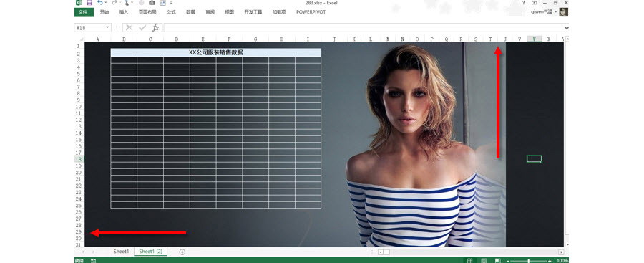Image resolution: width=644 pixels, height=263 pixels.
Task: Click the Cancel X in formula bar
Action: pyautogui.click(x=129, y=27)
